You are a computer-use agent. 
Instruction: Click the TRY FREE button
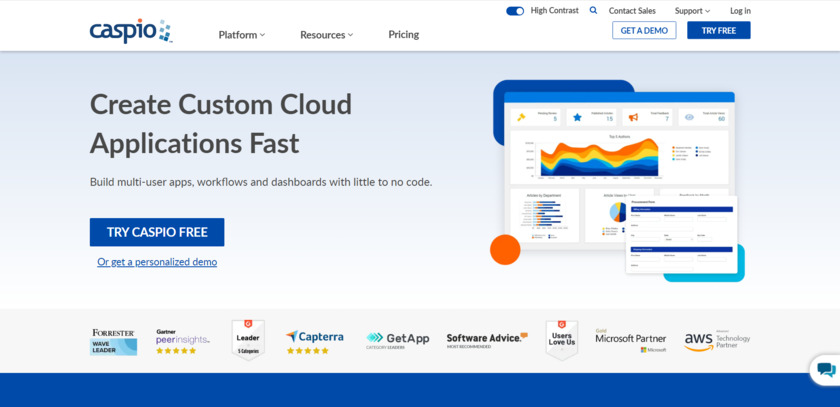(x=719, y=31)
